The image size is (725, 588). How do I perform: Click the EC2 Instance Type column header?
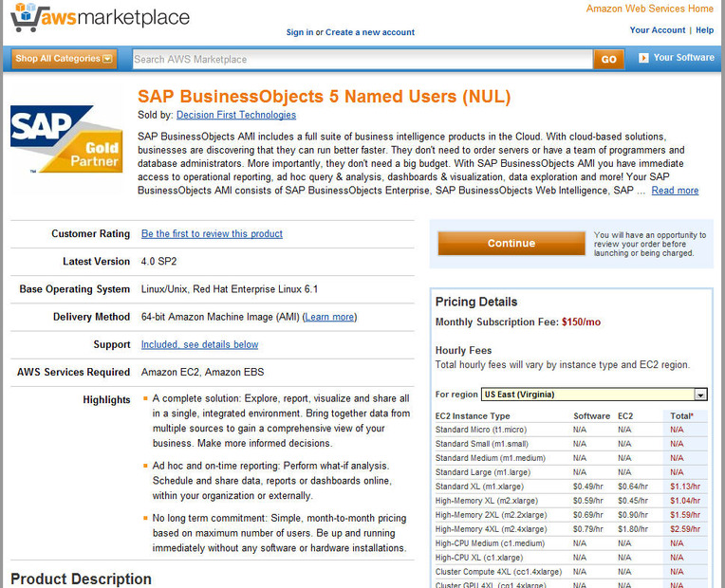[x=473, y=416]
